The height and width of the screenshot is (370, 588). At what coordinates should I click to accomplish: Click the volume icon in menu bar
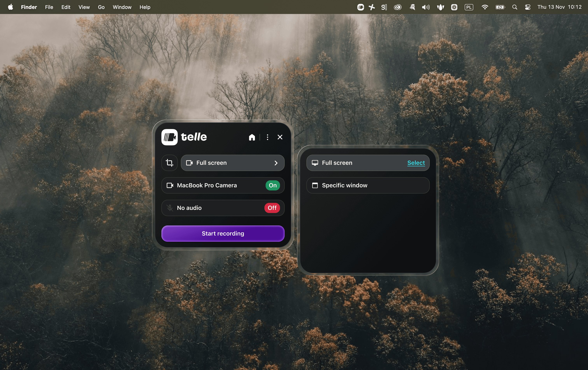[x=425, y=7]
